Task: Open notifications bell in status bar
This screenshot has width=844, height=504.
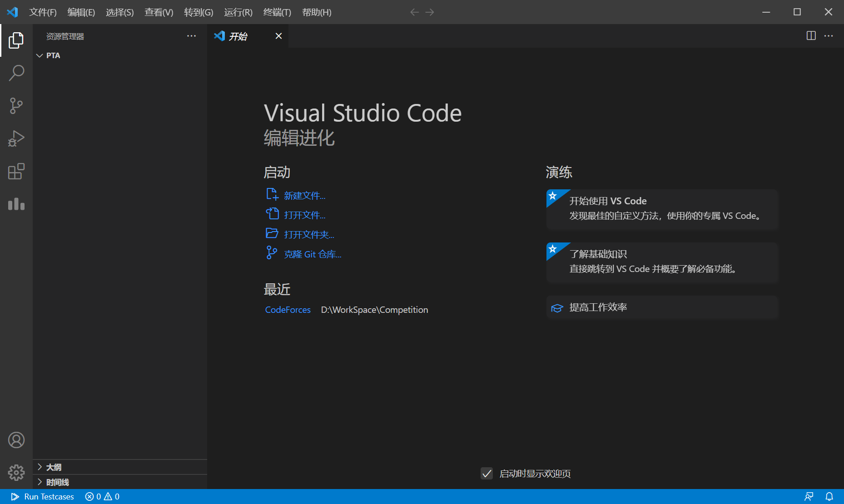Action: [829, 496]
